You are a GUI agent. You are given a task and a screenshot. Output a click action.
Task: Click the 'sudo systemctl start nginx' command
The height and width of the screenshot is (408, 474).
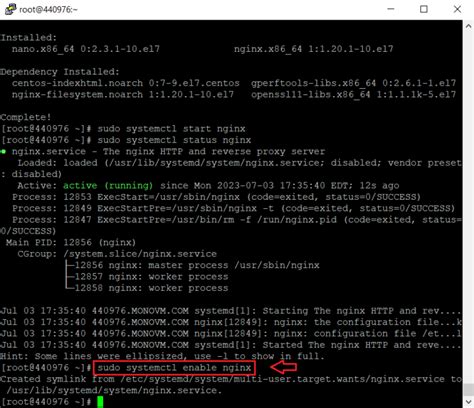[x=171, y=129]
